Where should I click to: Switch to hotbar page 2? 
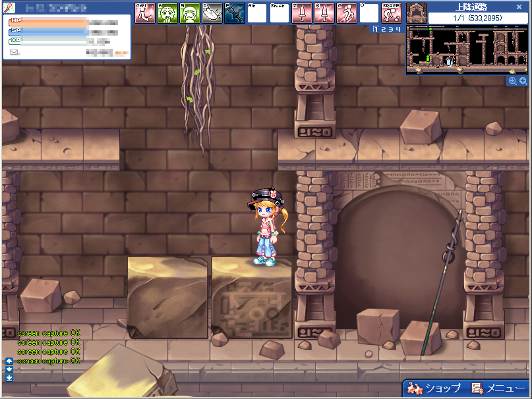click(x=384, y=29)
